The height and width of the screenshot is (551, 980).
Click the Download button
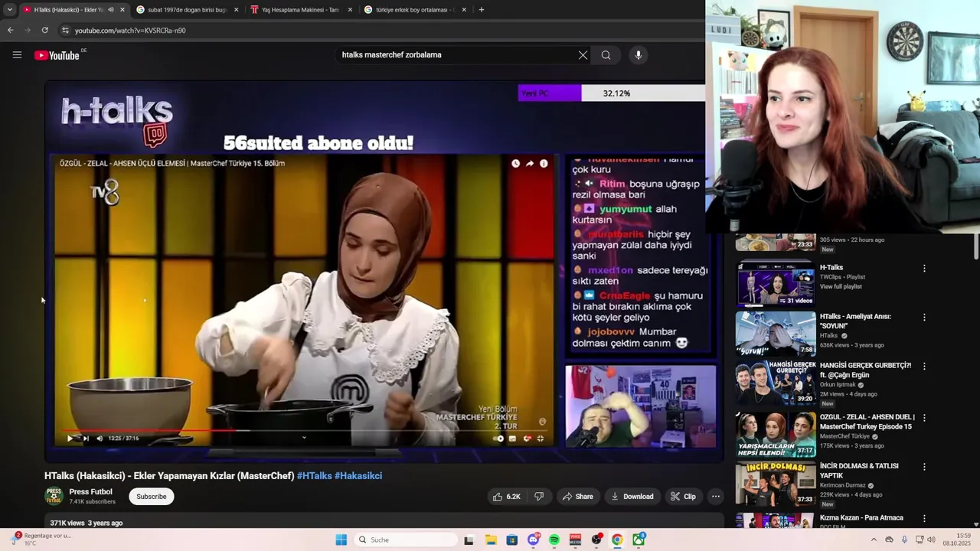[x=632, y=497]
